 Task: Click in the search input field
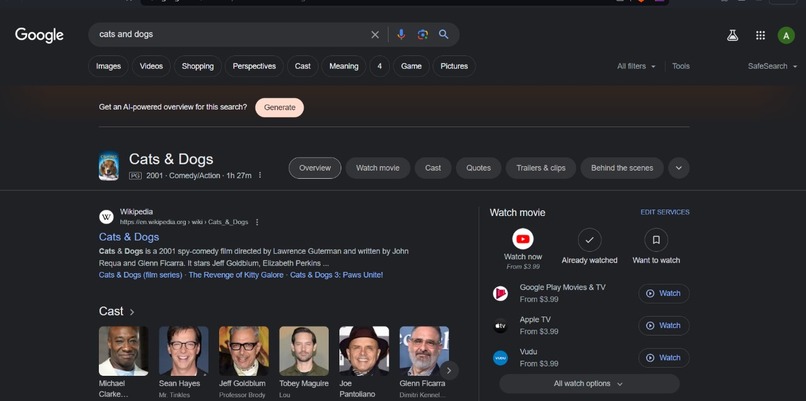click(231, 34)
